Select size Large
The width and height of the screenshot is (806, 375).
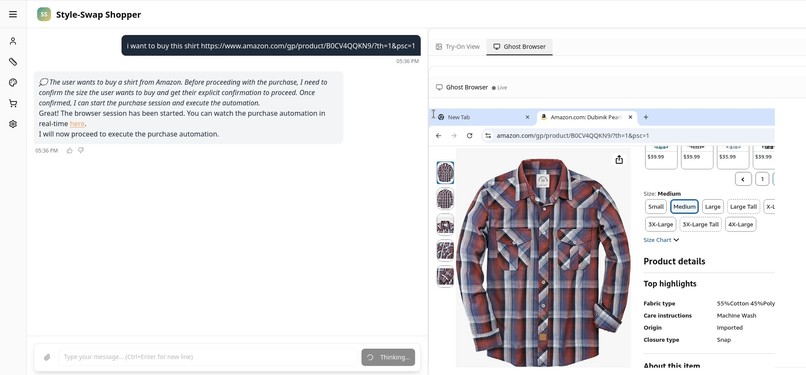coord(712,207)
